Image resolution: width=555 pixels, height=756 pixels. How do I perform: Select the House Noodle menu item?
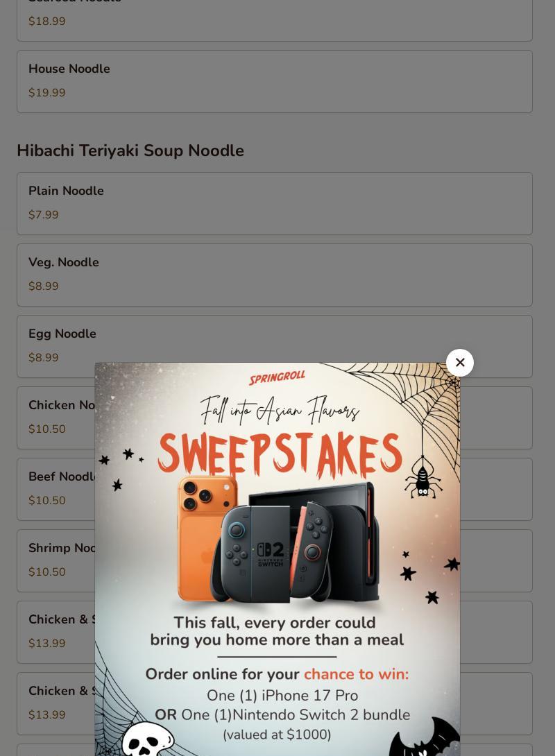coord(274,81)
